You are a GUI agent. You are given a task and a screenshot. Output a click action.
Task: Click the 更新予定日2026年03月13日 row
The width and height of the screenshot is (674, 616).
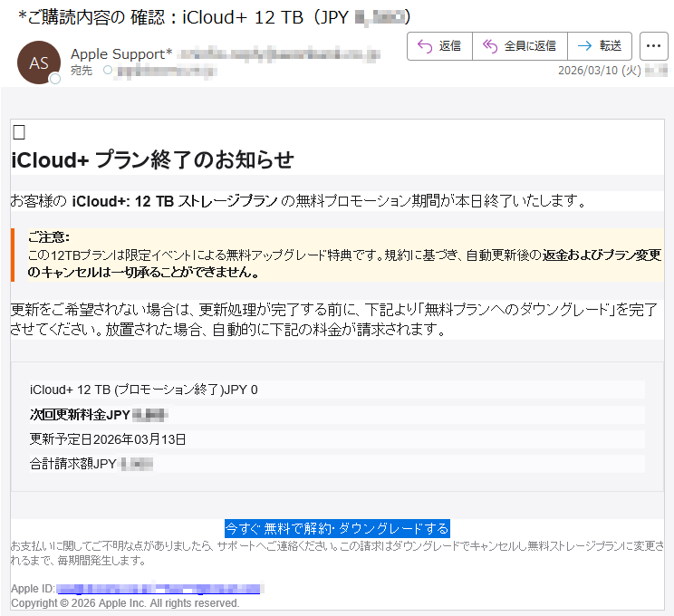pos(337,438)
